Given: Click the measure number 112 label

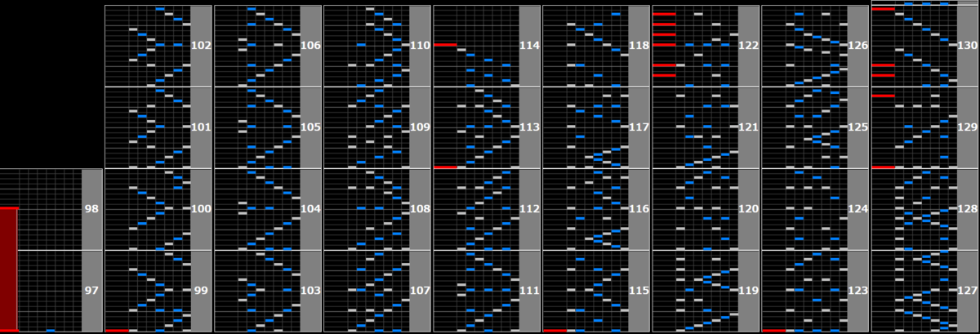Looking at the screenshot, I should (x=529, y=209).
